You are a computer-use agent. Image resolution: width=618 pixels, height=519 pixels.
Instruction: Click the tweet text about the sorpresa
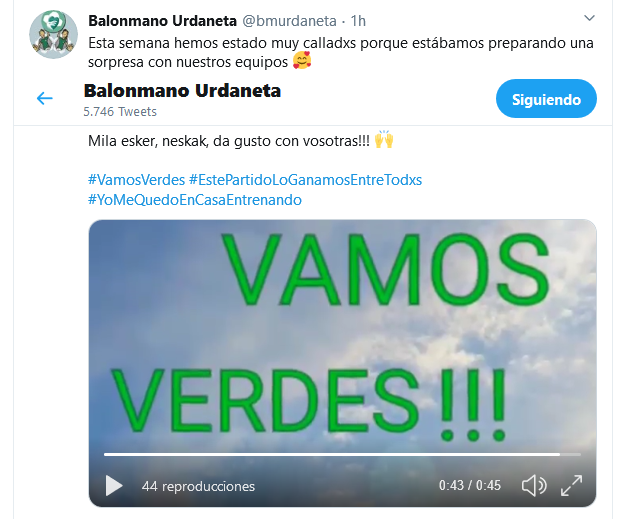[x=341, y=52]
